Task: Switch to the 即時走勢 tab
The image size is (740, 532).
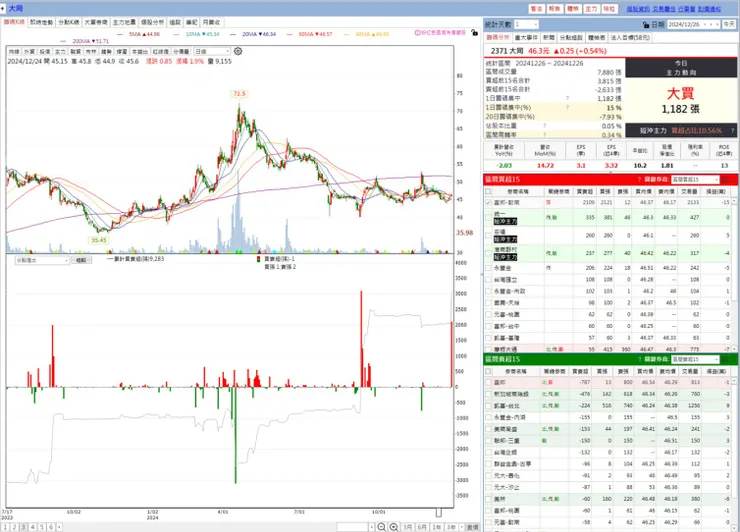Action: tap(42, 22)
